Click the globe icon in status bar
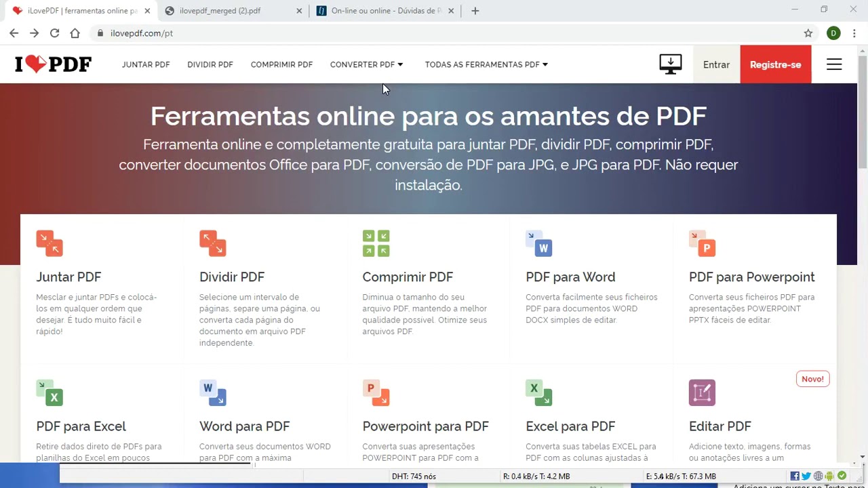Screen dimensions: 868x488 818,476
